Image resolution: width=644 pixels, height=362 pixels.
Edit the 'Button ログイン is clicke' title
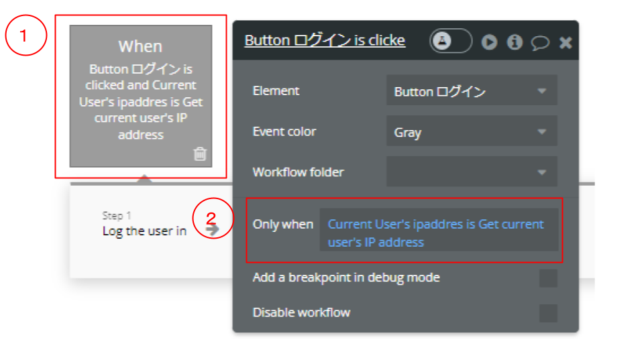pyautogui.click(x=325, y=41)
